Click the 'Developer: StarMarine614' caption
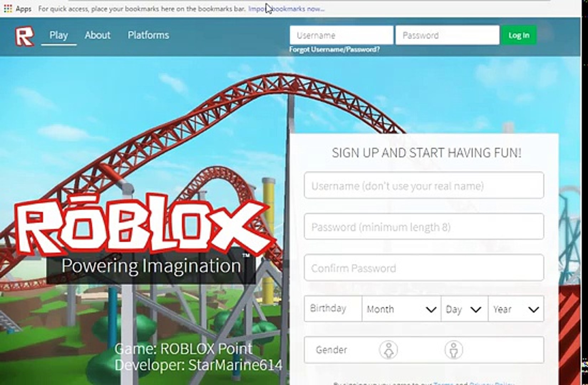This screenshot has height=385, width=588. coord(198,365)
